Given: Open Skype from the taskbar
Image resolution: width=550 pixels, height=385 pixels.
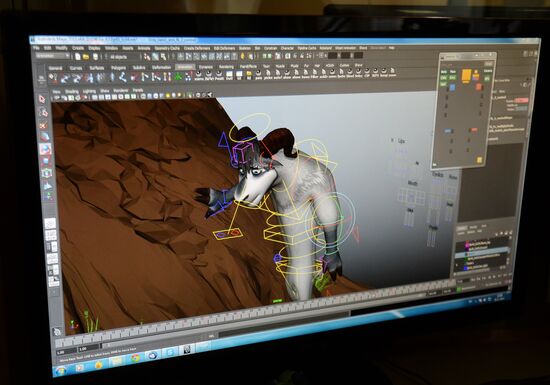Looking at the screenshot, I should pyautogui.click(x=171, y=352).
